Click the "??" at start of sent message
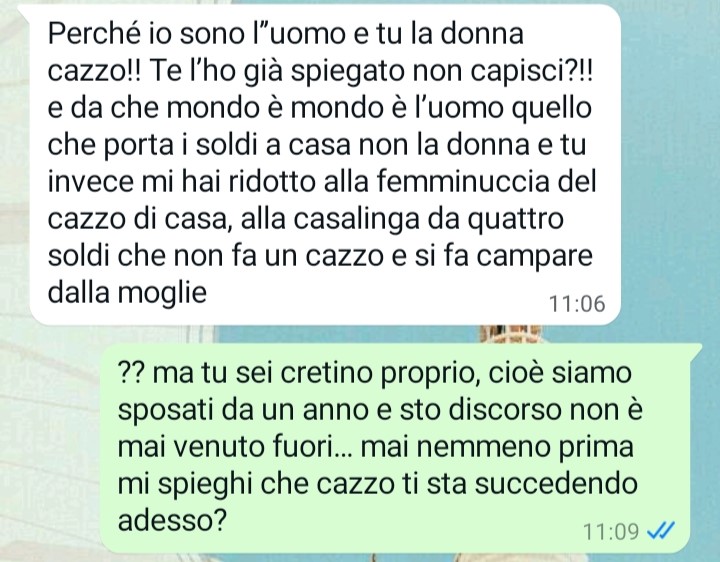The width and height of the screenshot is (720, 562). [131, 372]
